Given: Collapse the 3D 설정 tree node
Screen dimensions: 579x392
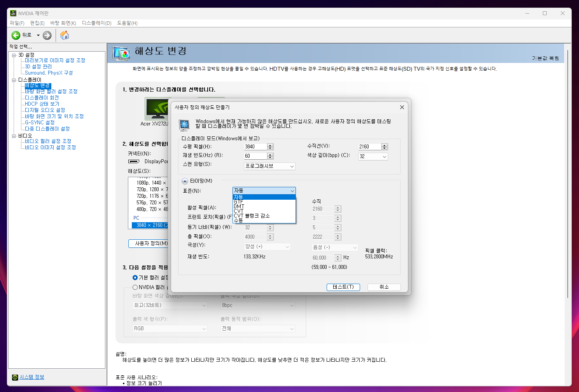Looking at the screenshot, I should click(x=14, y=55).
